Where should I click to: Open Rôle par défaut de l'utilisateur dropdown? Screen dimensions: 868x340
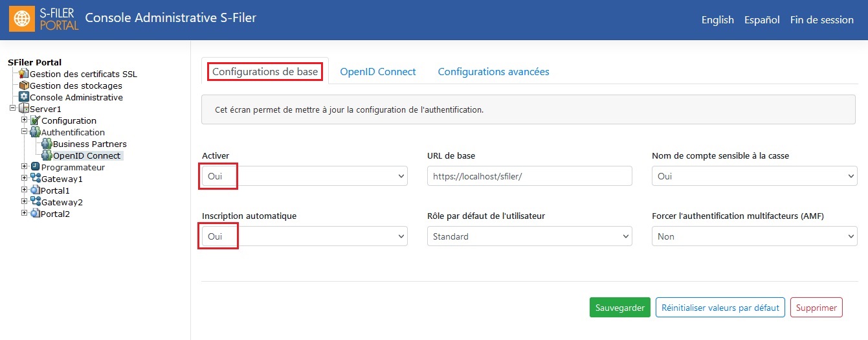click(529, 236)
